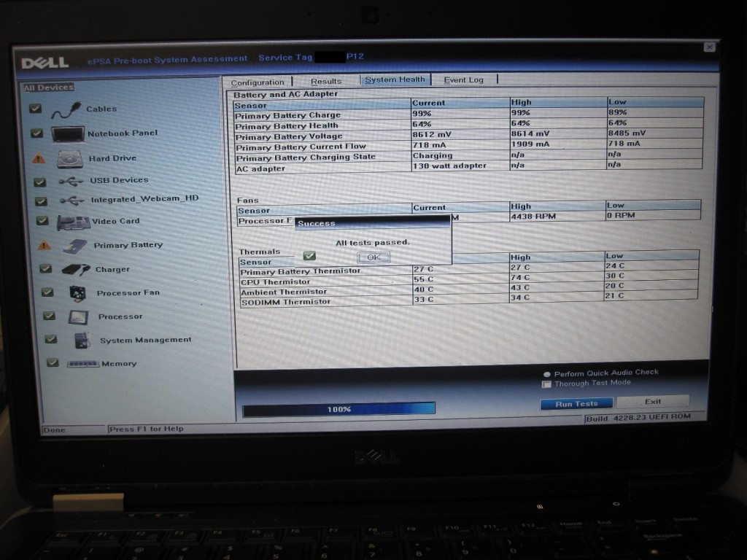
Task: Toggle the Notebook Panel checkbox
Action: 36,133
